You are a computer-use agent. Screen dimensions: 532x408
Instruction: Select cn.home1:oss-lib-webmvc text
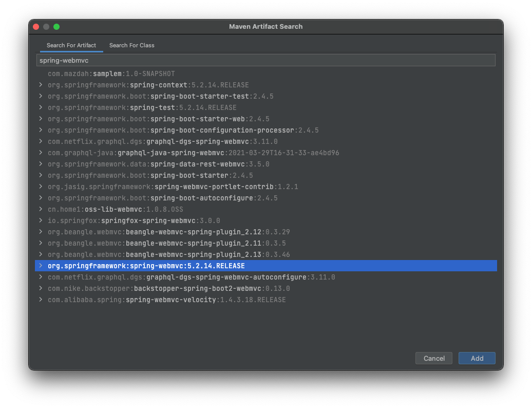click(x=116, y=210)
